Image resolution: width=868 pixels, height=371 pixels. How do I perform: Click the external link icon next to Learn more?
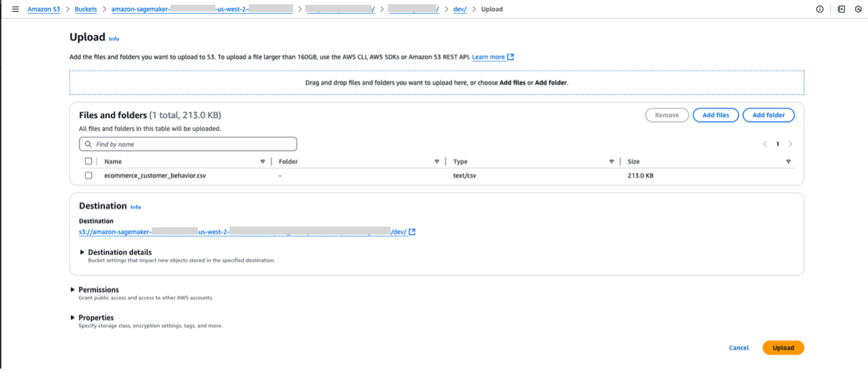(510, 57)
